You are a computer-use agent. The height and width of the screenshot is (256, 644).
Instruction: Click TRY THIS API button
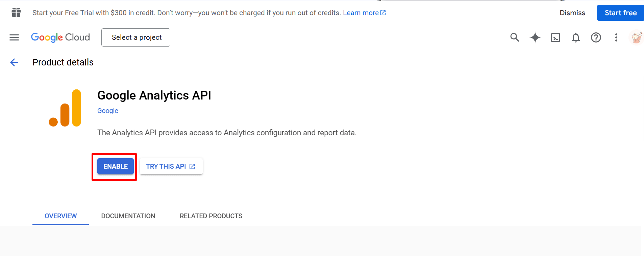tap(171, 166)
